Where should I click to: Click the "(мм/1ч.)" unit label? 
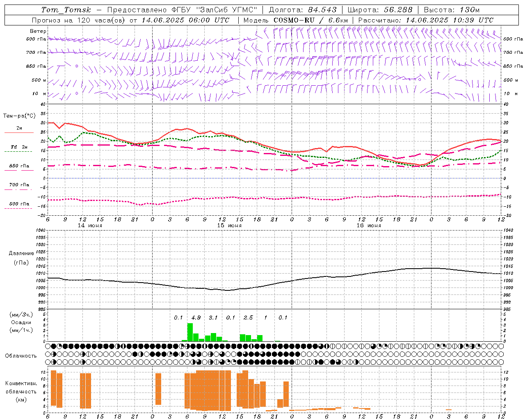21,330
